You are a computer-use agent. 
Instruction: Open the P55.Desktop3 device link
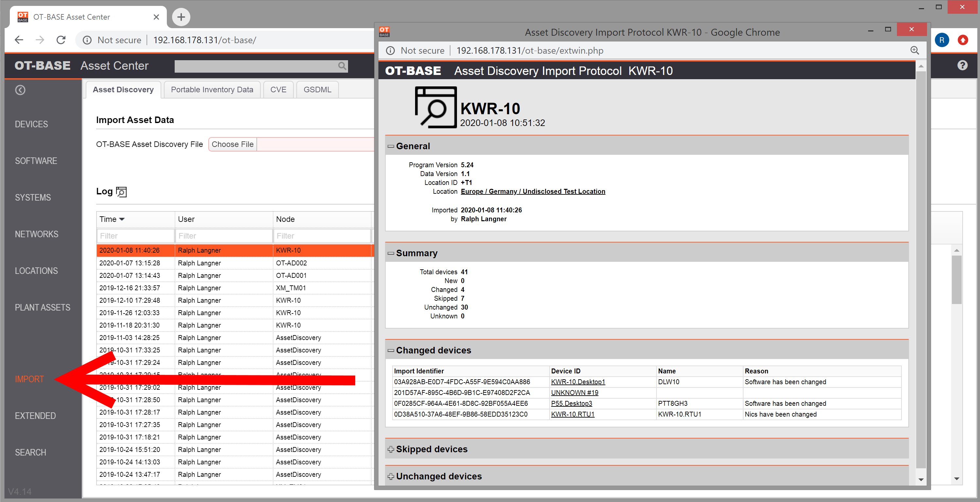[571, 403]
